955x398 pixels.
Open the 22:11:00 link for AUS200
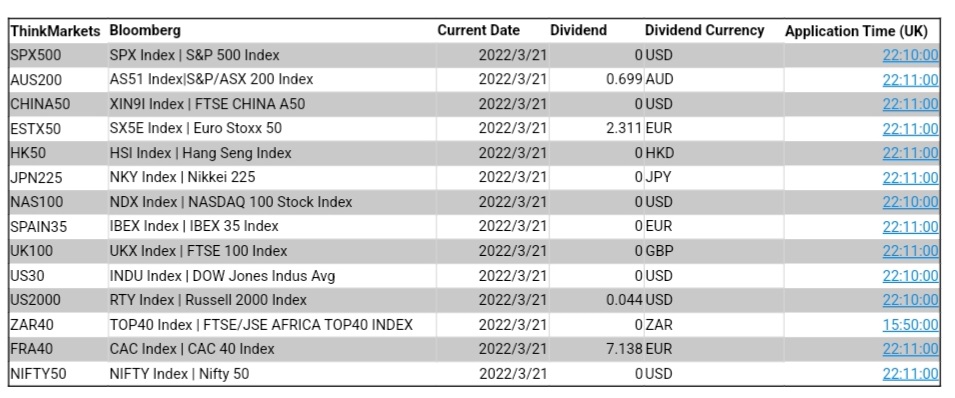[x=911, y=80]
